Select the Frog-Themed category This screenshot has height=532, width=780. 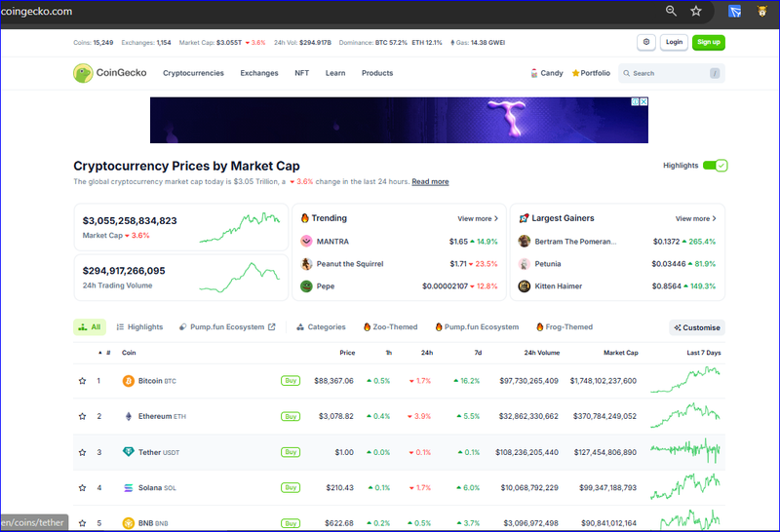[x=565, y=327]
